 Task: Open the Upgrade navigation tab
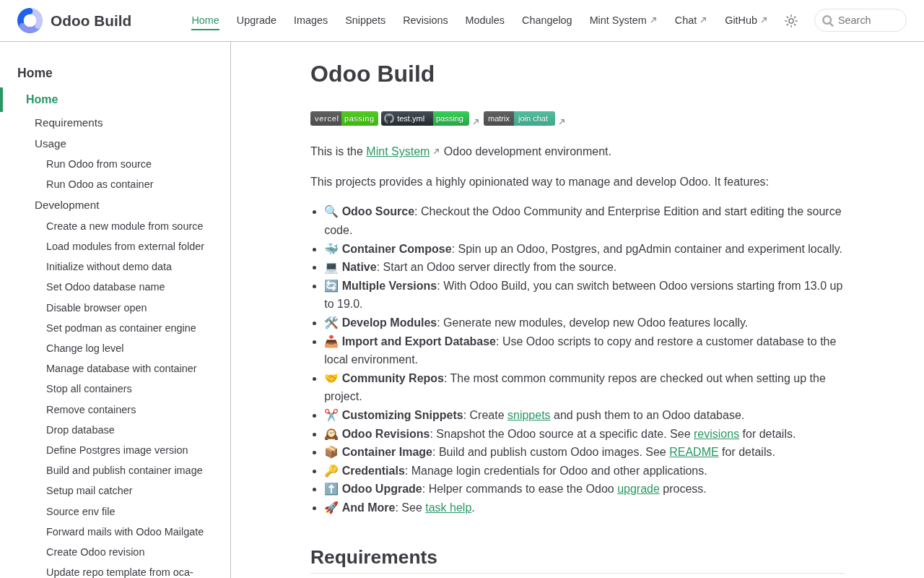(x=256, y=20)
